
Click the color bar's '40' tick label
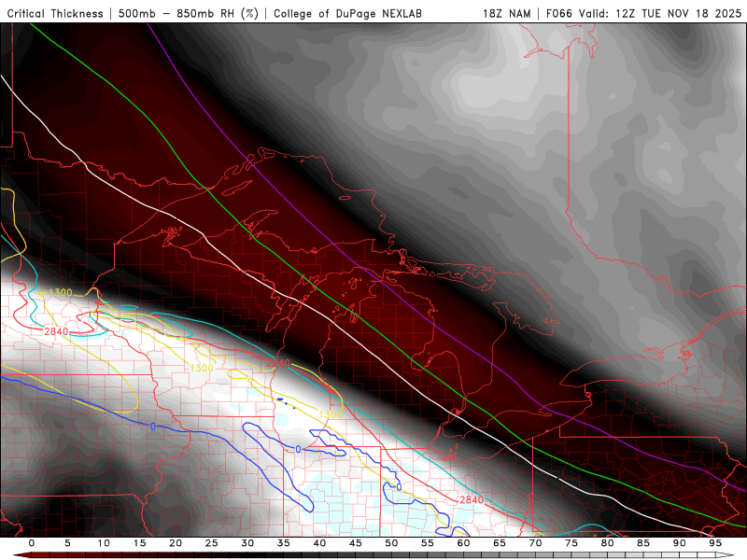pos(319,543)
